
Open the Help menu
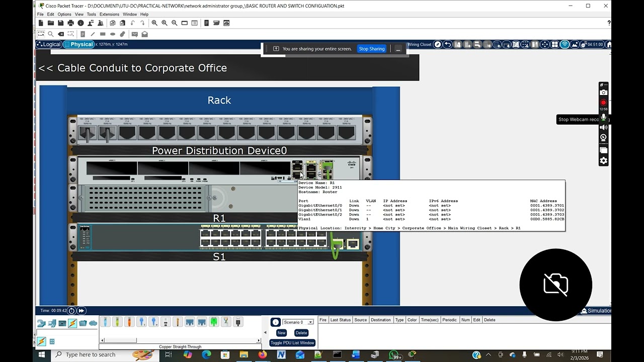(144, 14)
